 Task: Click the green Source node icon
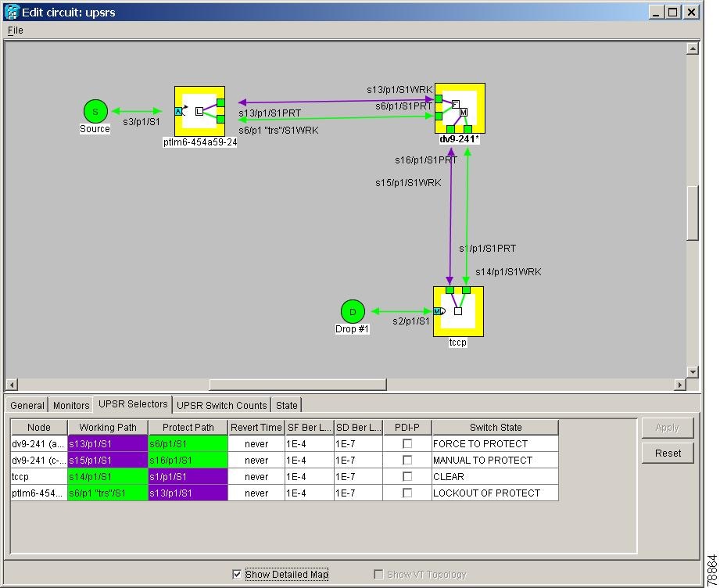[95, 111]
